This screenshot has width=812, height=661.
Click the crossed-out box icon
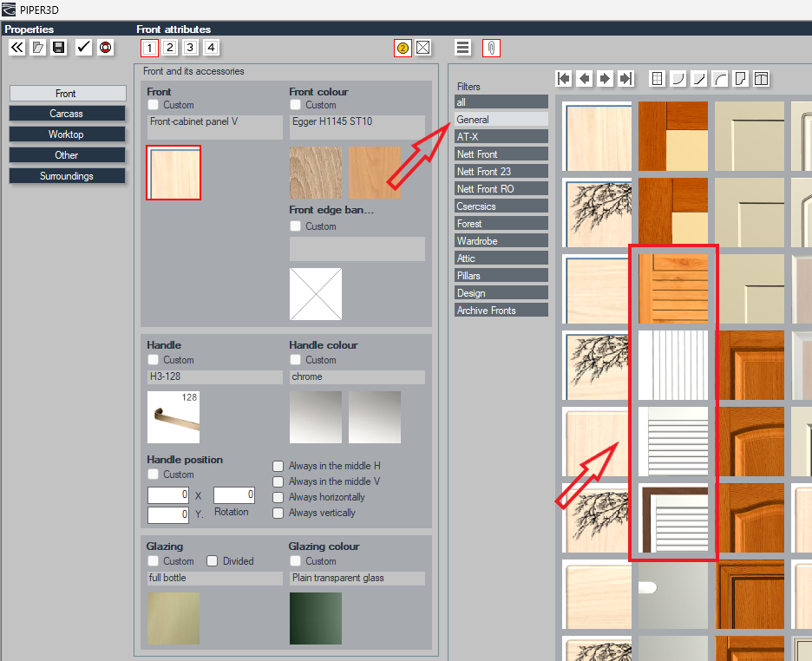[423, 48]
